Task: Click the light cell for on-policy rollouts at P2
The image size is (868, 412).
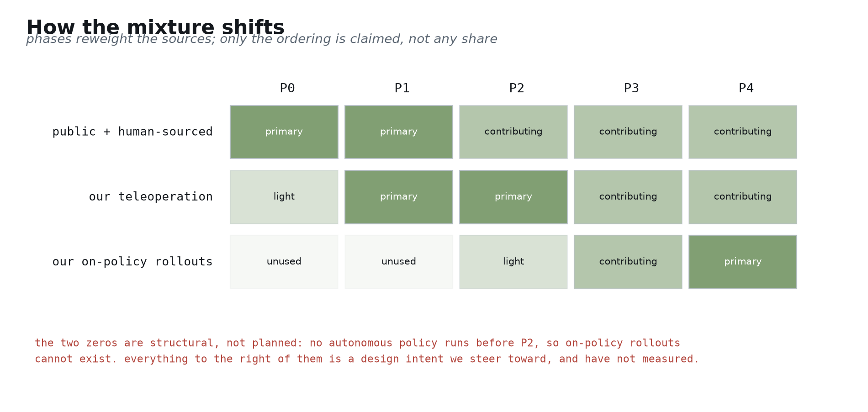Action: 513,262
